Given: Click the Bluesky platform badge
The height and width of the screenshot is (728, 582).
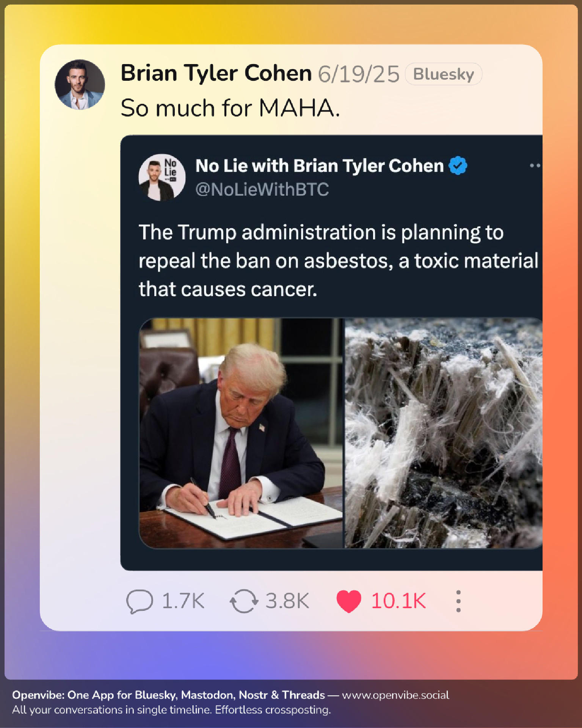Looking at the screenshot, I should pyautogui.click(x=443, y=74).
